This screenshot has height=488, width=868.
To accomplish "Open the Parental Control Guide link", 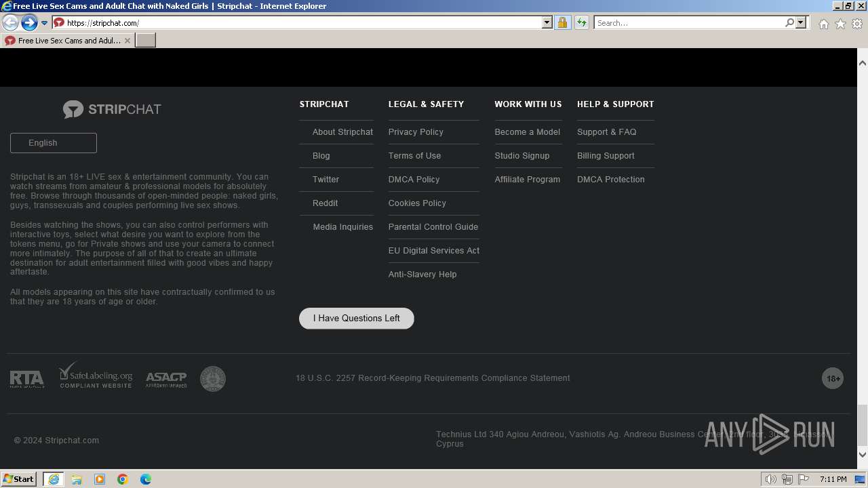I will click(x=433, y=227).
